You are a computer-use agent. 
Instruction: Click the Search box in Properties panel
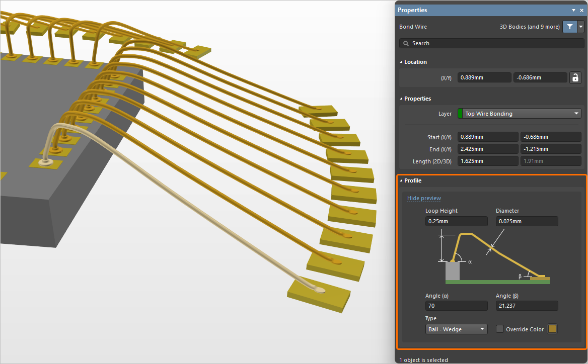click(x=493, y=44)
